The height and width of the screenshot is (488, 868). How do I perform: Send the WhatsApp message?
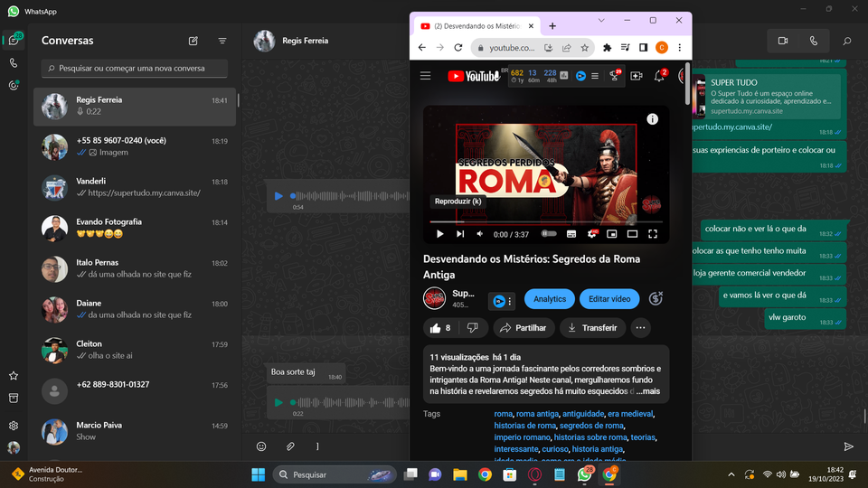[849, 446]
